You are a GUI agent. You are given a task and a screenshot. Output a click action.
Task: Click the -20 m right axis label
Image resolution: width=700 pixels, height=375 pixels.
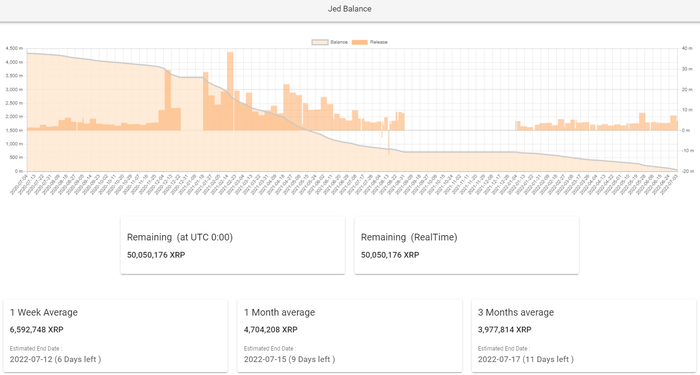point(688,171)
